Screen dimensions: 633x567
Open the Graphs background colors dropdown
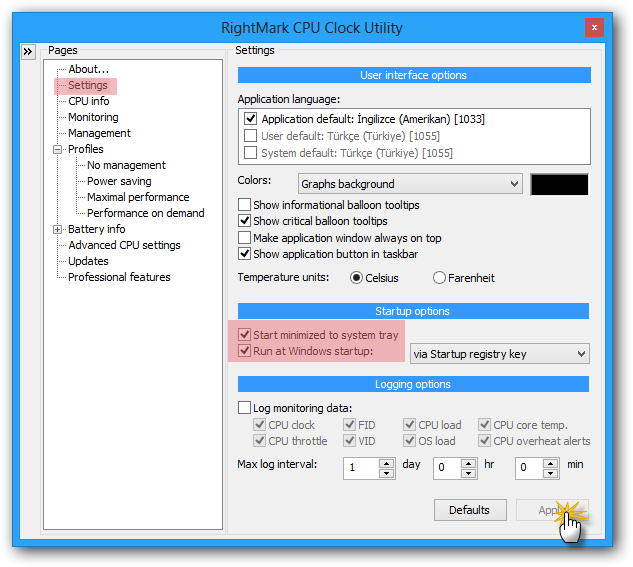tap(410, 184)
